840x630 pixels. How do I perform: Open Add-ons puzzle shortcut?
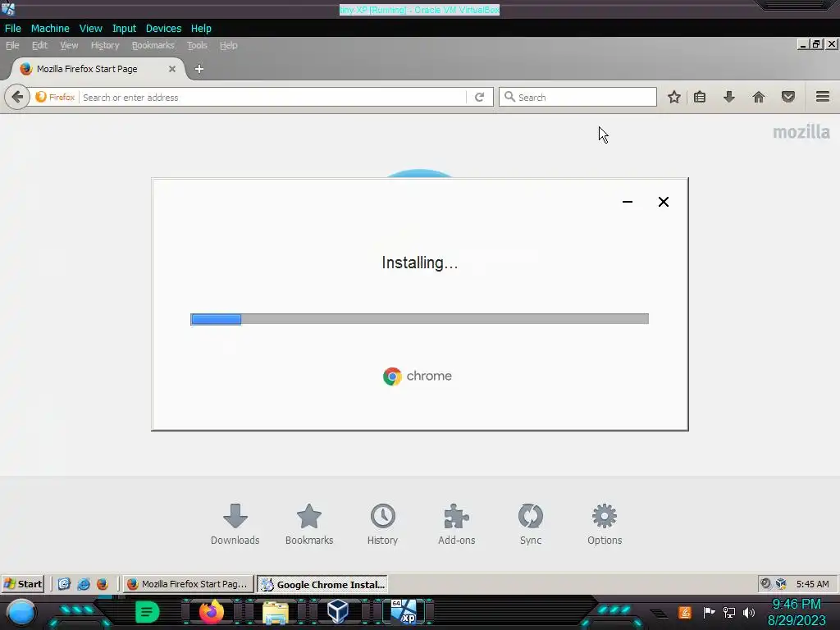point(456,524)
